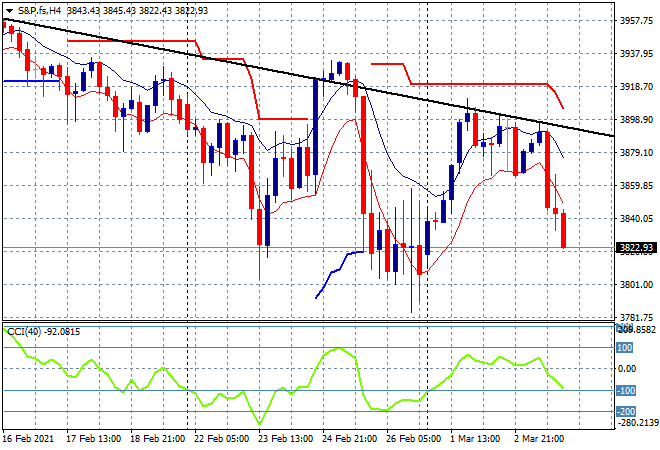Click the CCI -100 level label
This screenshot has height=450, width=660.
[626, 391]
